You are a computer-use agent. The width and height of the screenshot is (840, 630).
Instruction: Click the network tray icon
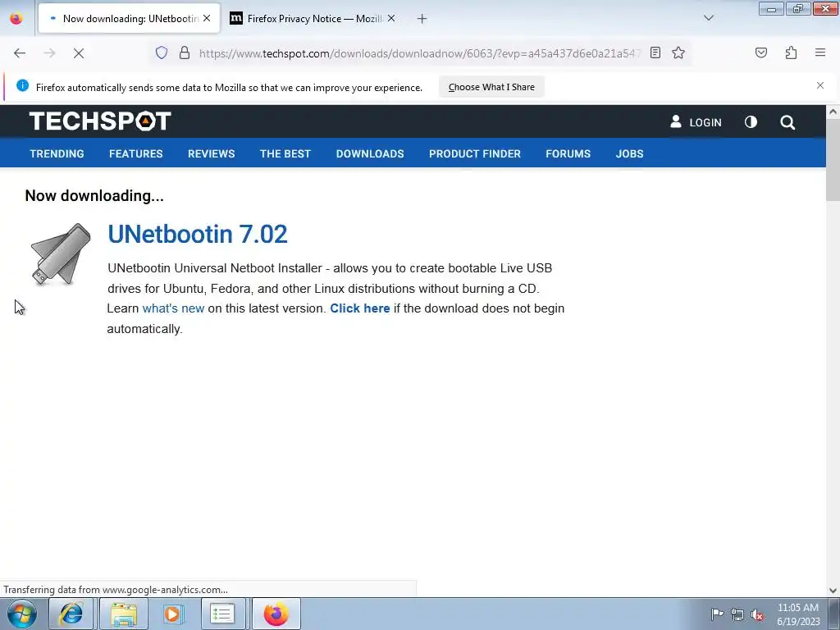[x=737, y=614]
